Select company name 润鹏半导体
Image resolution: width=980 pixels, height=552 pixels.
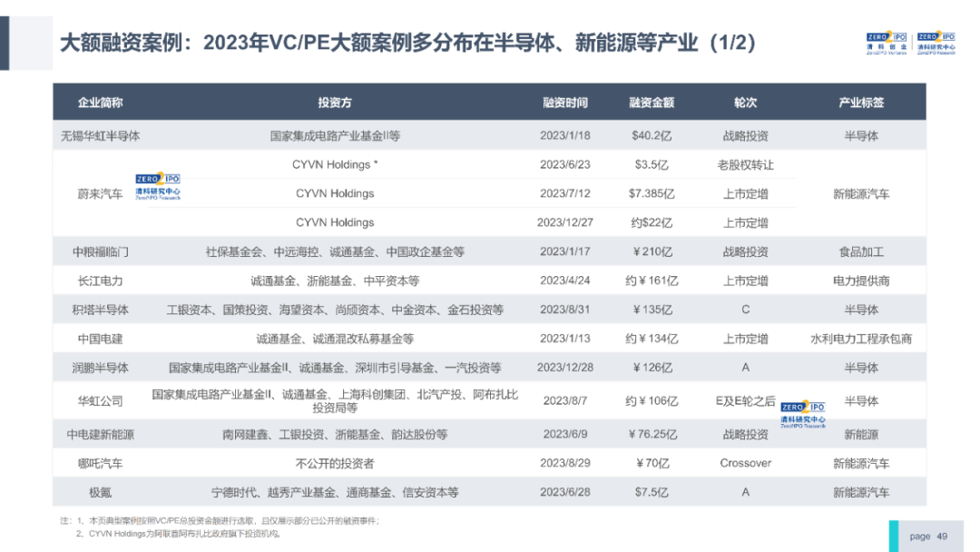click(100, 368)
